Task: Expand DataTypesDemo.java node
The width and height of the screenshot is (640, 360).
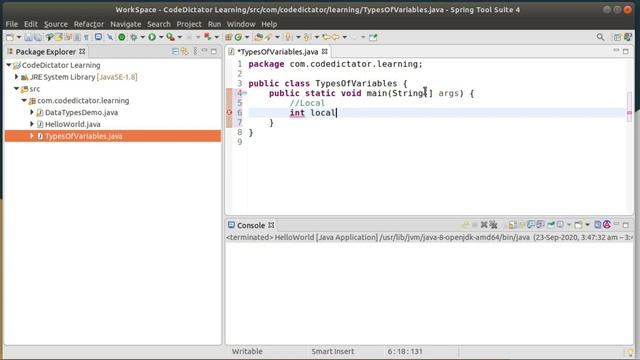Action: tap(32, 112)
